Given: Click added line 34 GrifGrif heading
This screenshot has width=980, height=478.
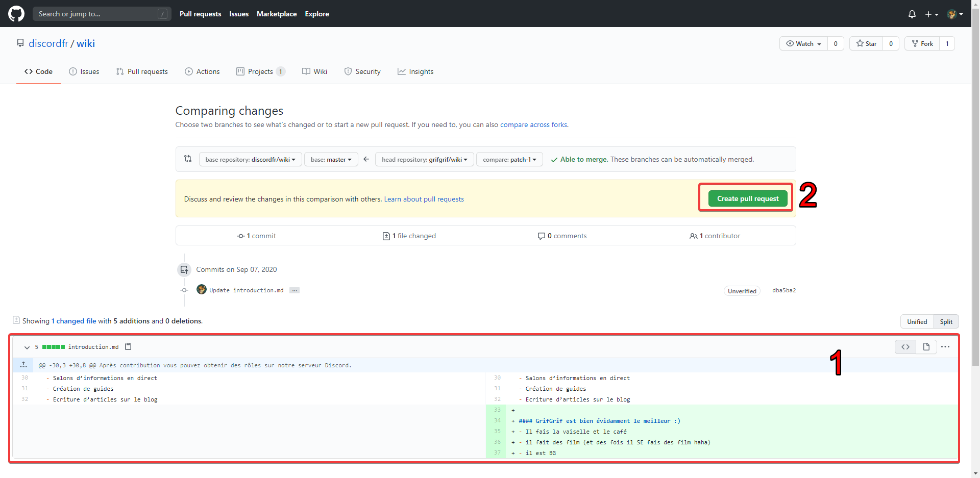Looking at the screenshot, I should [x=599, y=421].
